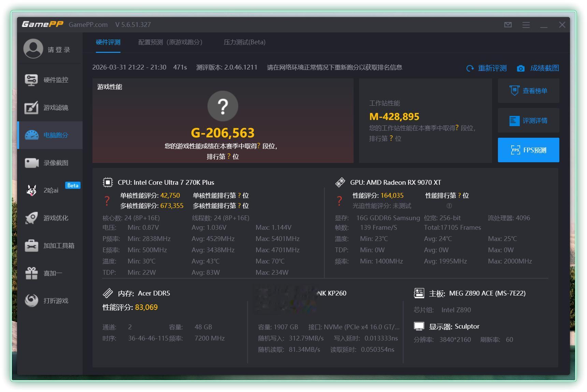Click 重新评测 to rerun the benchmark
Image resolution: width=587 pixels, height=392 pixels.
pos(492,68)
